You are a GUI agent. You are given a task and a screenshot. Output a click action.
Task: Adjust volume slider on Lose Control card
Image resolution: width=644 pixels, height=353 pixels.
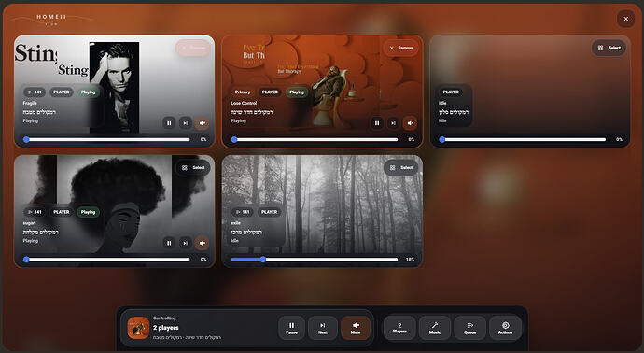(315, 140)
